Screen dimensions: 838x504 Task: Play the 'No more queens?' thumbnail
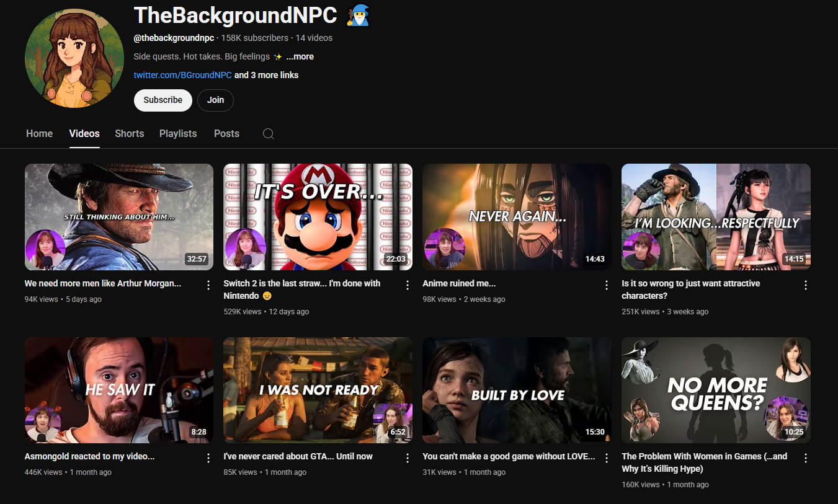[716, 390]
